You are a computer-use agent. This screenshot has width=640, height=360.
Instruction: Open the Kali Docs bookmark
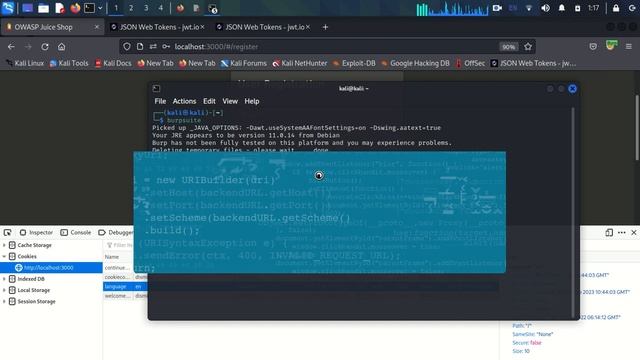[113, 63]
